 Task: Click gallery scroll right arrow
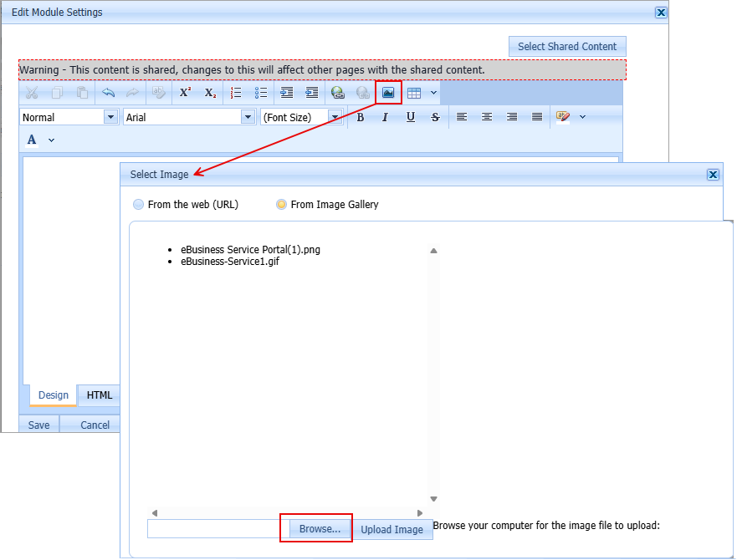click(x=420, y=513)
